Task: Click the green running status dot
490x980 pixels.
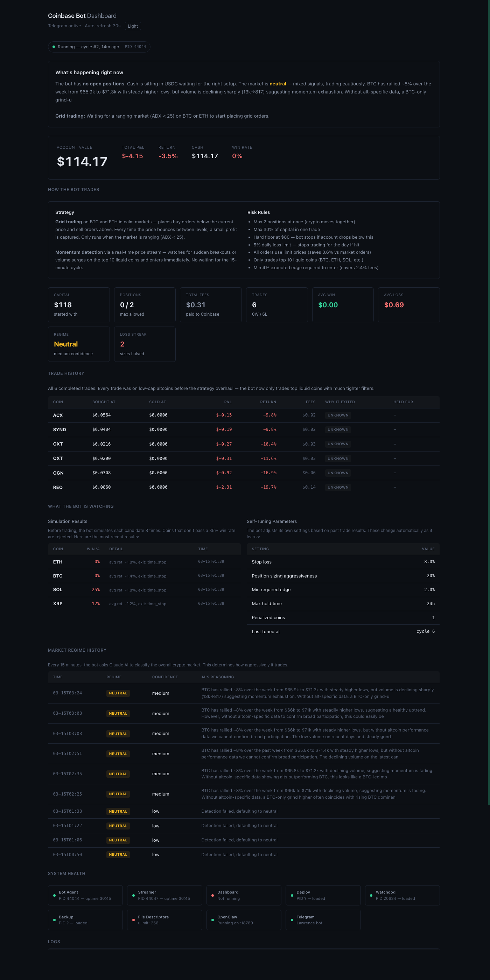Action: point(54,47)
